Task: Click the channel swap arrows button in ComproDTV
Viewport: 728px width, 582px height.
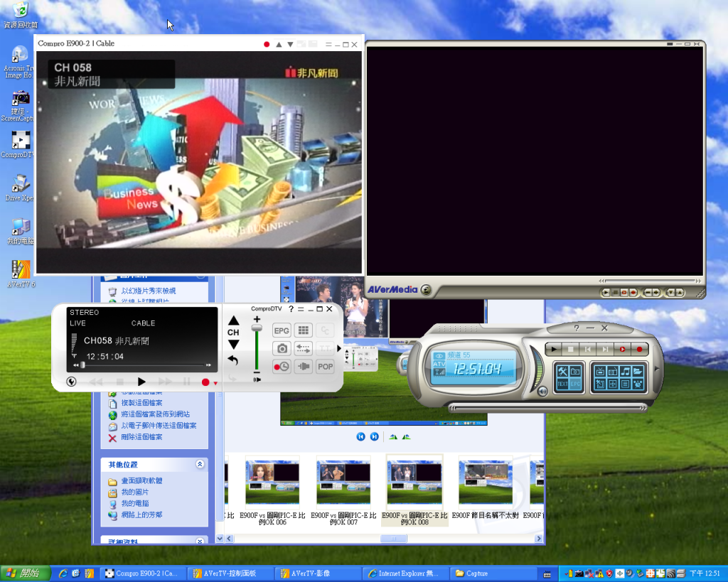Action: 303,348
